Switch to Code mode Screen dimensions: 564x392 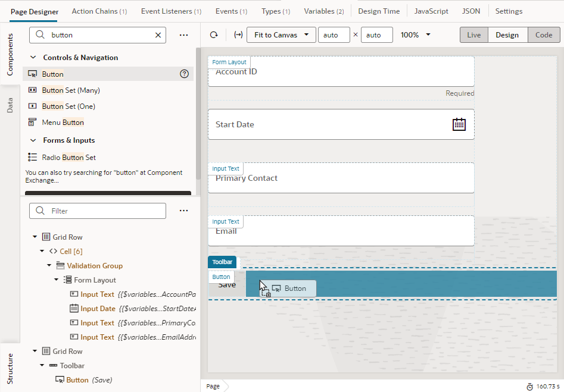[544, 35]
